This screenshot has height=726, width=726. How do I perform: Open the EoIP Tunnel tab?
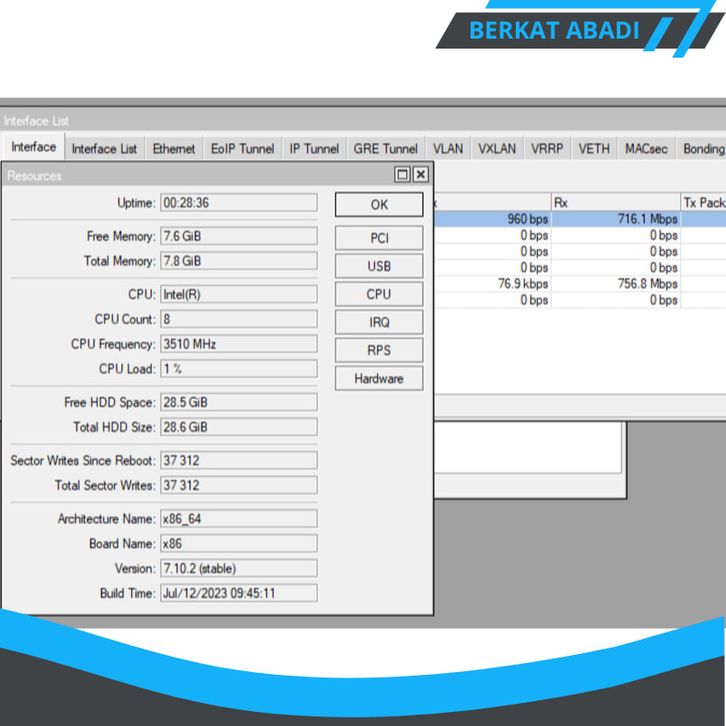pos(242,149)
